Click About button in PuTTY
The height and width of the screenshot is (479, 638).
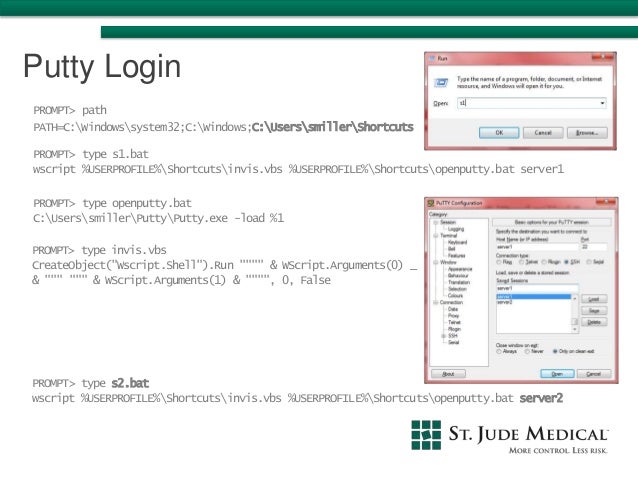click(x=448, y=374)
